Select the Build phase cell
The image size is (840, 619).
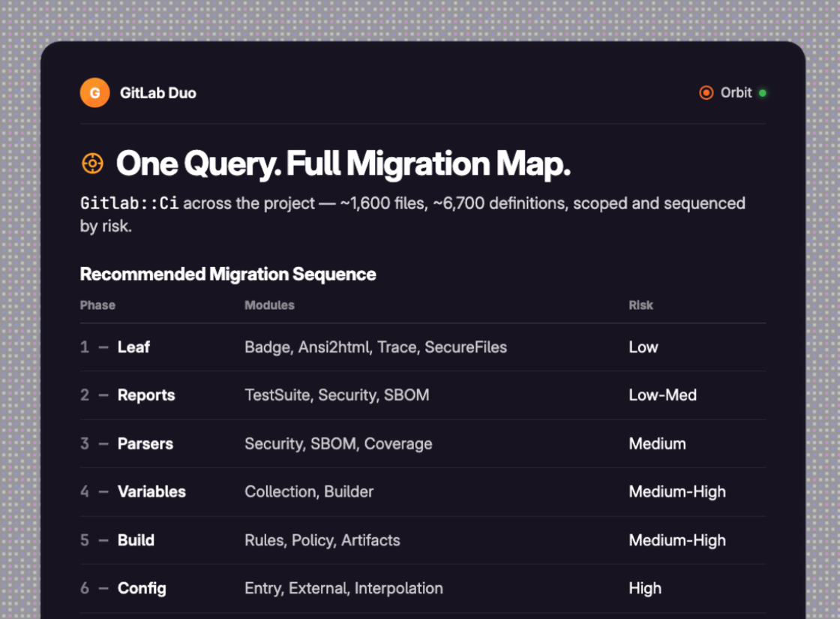[117, 539]
